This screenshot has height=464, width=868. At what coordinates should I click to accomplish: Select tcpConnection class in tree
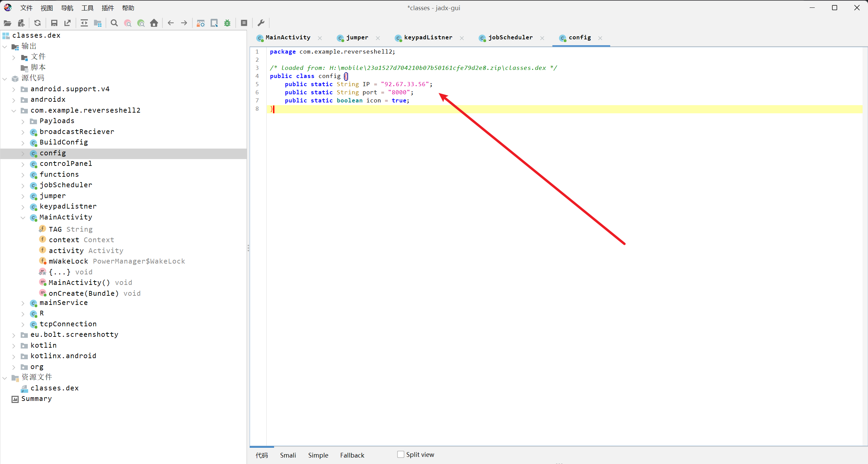point(68,324)
